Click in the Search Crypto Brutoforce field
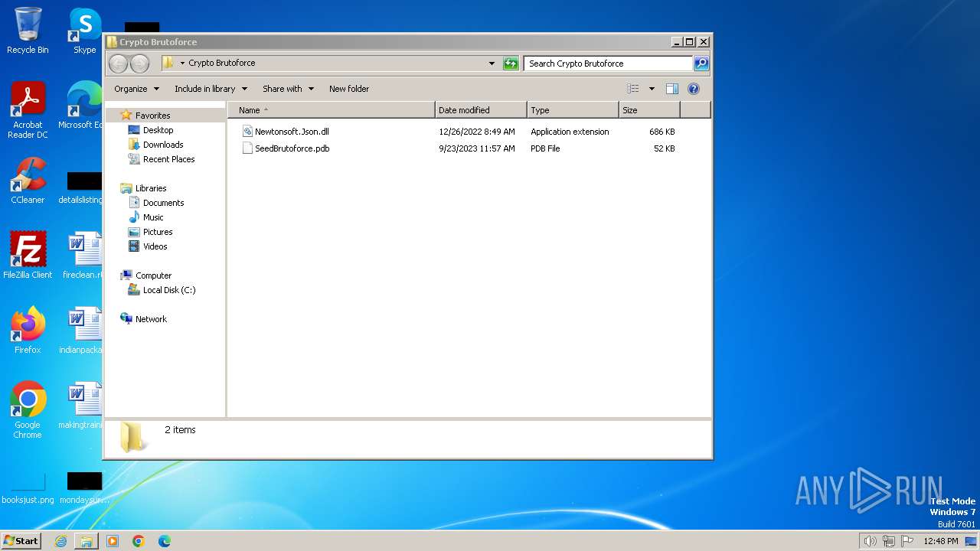Viewport: 980px width, 551px height. [x=609, y=64]
